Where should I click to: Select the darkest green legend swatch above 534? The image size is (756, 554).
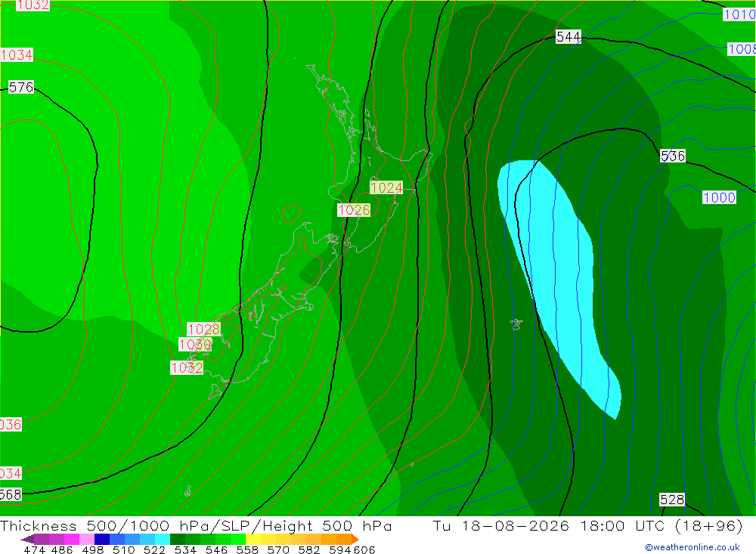tap(178, 539)
